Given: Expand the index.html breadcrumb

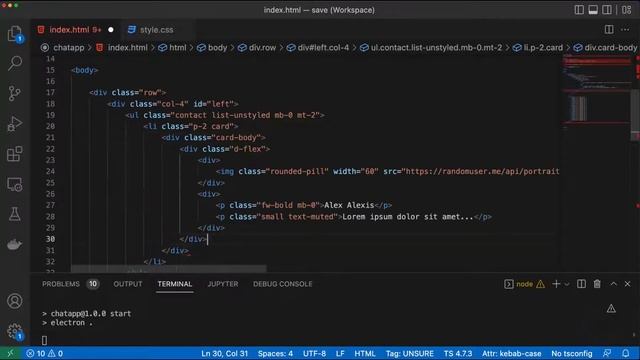Looking at the screenshot, I should [x=128, y=48].
